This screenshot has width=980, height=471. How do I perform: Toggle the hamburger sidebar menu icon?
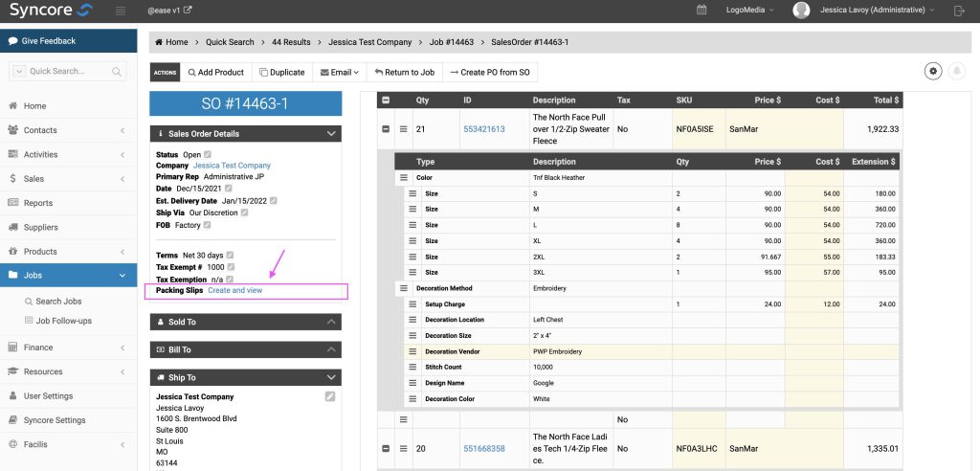pyautogui.click(x=121, y=11)
